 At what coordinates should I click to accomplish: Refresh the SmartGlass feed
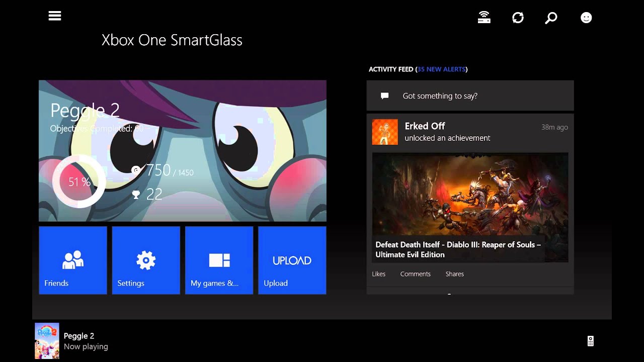tap(518, 18)
